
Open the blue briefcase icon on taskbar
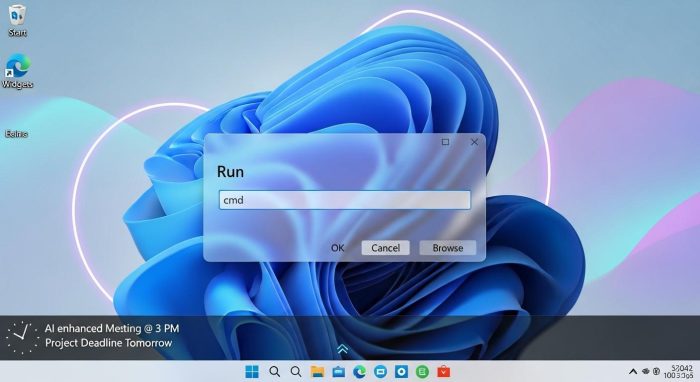pos(339,371)
